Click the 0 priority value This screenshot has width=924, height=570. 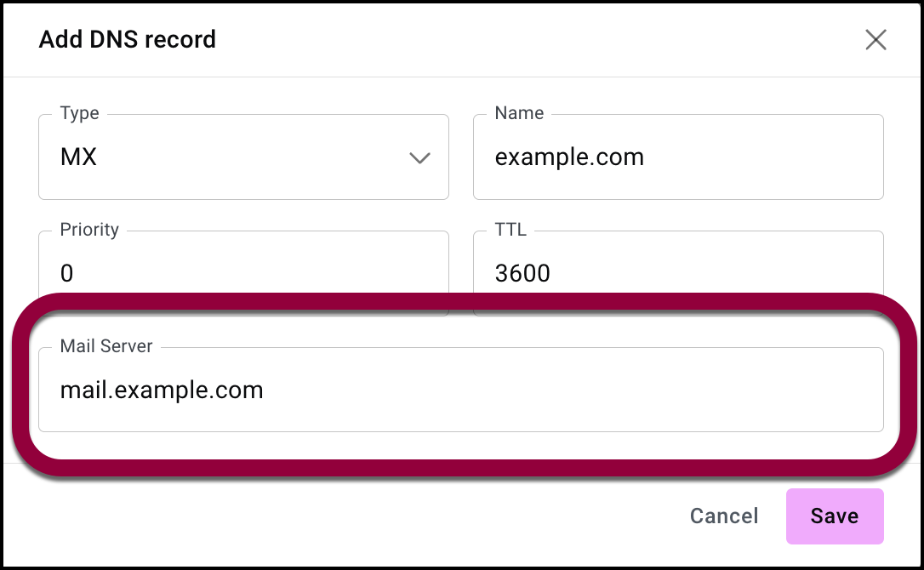pos(67,273)
